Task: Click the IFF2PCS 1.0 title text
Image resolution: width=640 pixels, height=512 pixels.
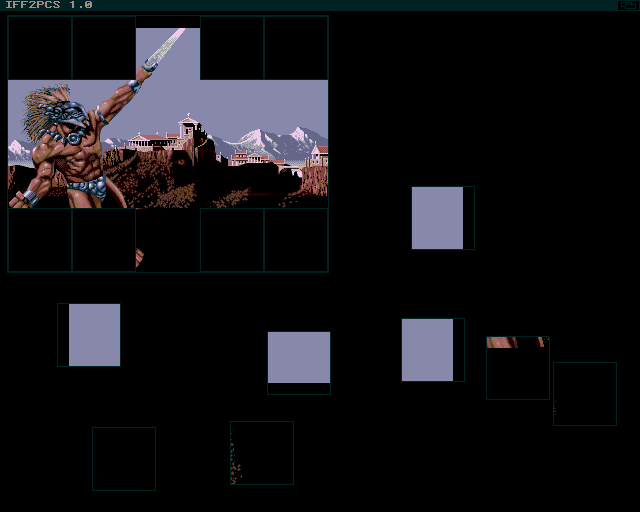Action: [x=49, y=5]
